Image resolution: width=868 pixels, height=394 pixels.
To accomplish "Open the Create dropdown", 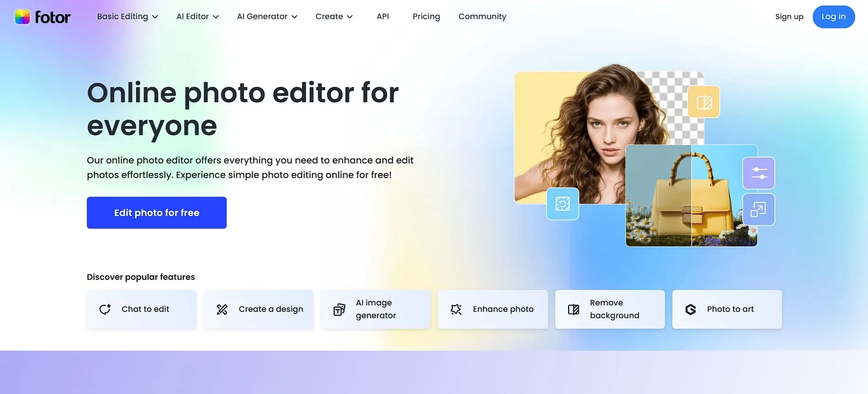I will [x=334, y=16].
